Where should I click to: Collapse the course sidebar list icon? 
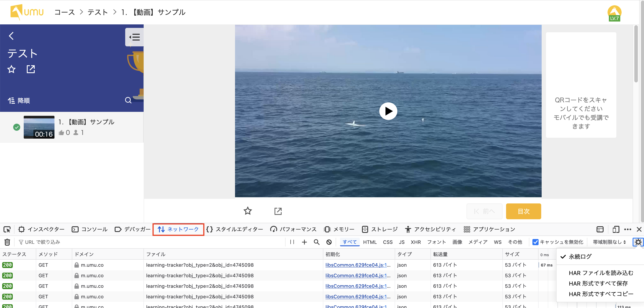pos(134,37)
